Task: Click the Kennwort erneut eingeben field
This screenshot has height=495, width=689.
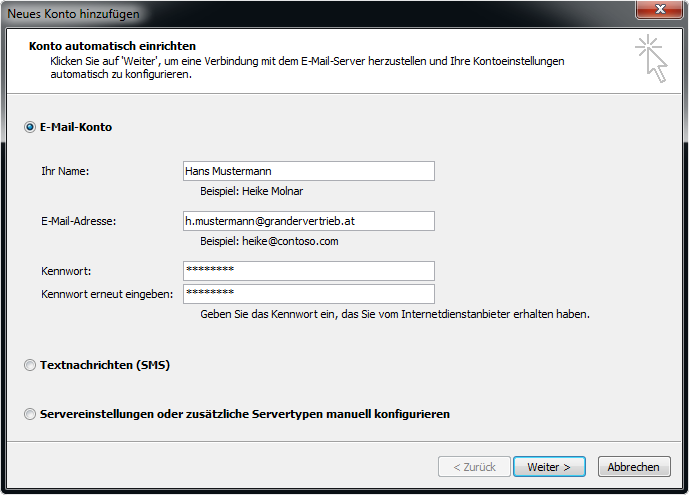Action: (x=308, y=294)
